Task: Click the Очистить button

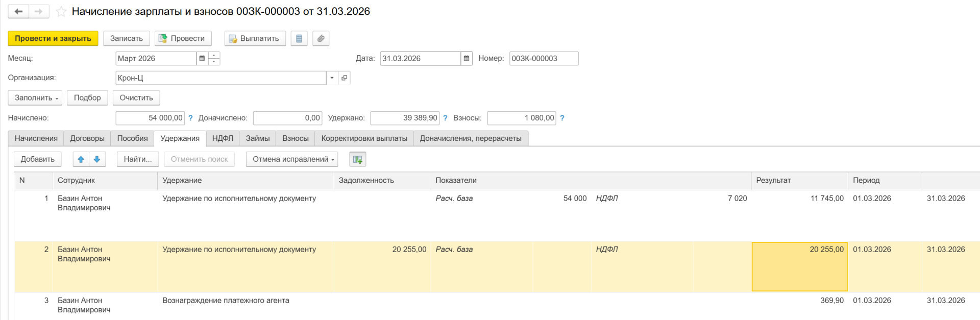Action: tap(136, 97)
